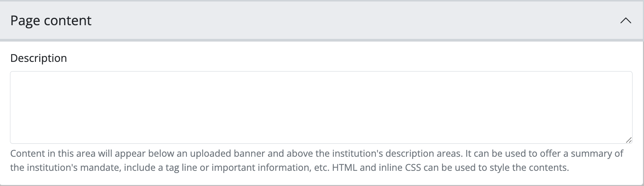Click the word "Page" in the section title
Viewport: 644px width, 186px height.
point(25,21)
